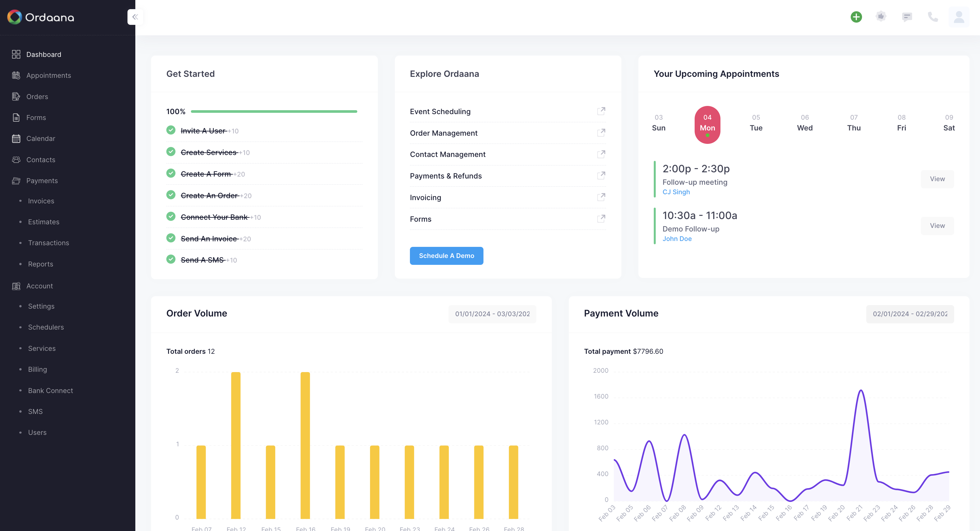Click the green plus quick-create icon
This screenshot has width=980, height=531.
(x=856, y=17)
